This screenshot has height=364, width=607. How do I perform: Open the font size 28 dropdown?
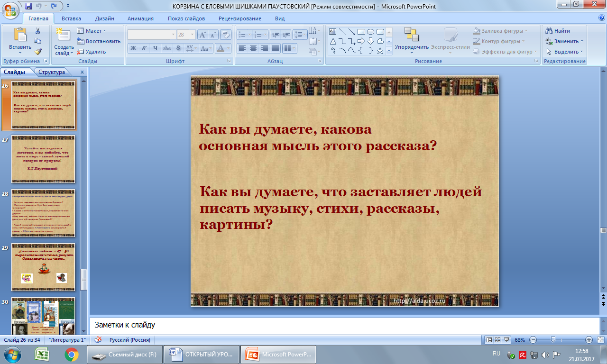click(192, 35)
